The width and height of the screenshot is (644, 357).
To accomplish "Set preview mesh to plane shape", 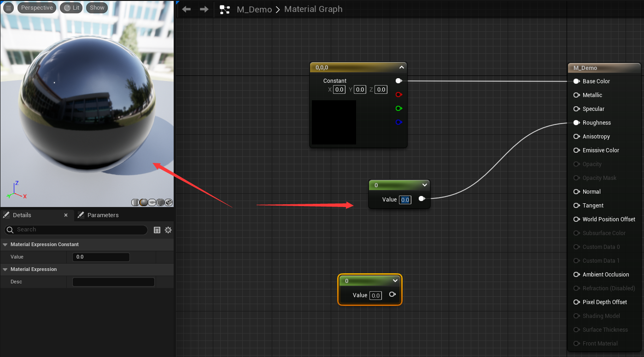I will 152,202.
